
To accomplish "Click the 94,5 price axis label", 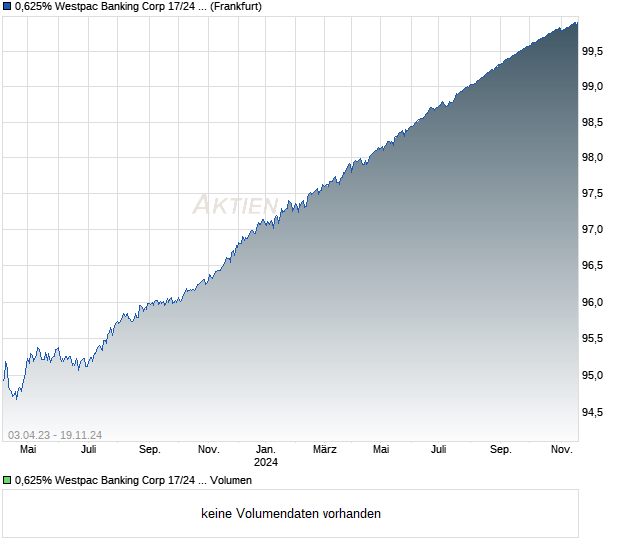I will [x=592, y=412].
